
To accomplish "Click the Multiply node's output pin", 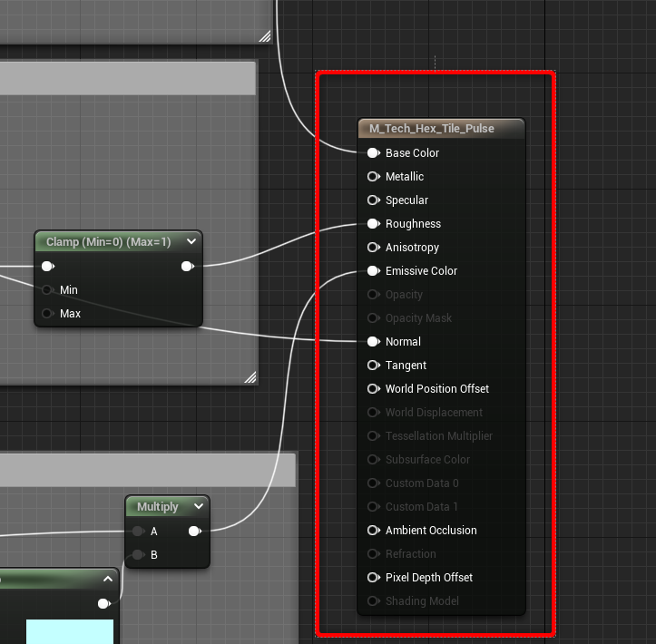I will coord(194,532).
